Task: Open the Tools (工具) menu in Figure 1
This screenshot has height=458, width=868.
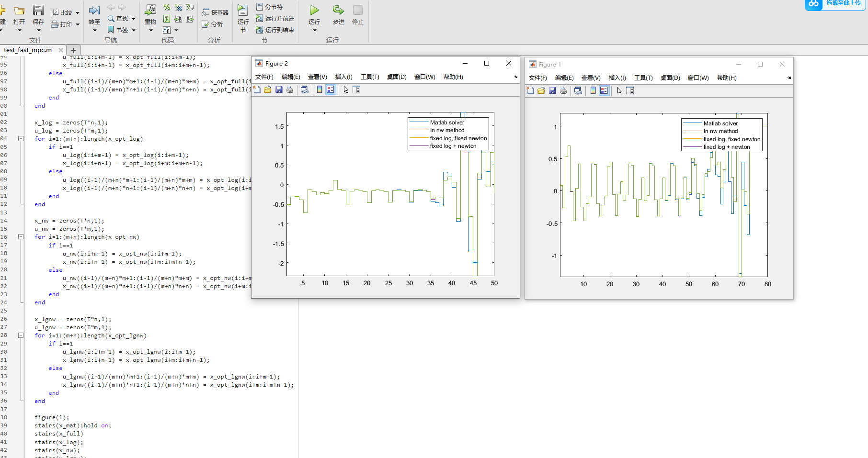Action: point(643,78)
